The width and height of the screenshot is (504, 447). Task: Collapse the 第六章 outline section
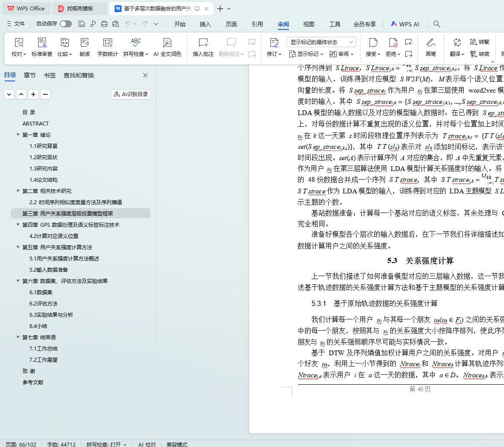pyautogui.click(x=18, y=281)
